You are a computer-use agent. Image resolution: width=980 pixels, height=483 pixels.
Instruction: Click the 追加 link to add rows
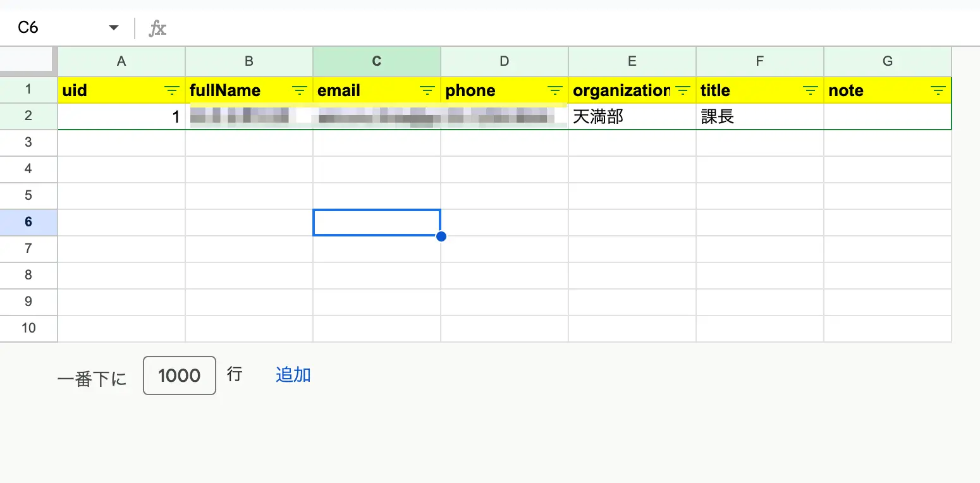[x=293, y=375]
